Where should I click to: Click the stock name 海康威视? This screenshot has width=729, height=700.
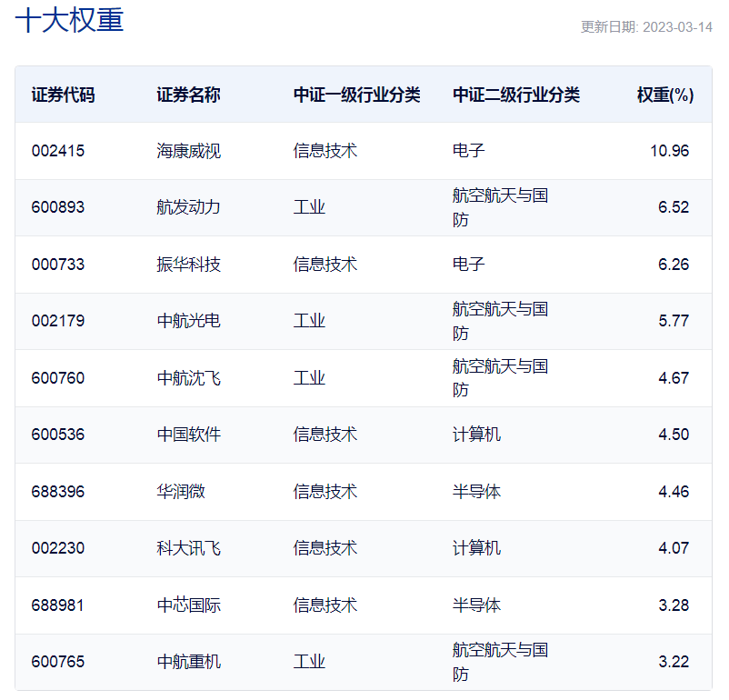click(188, 151)
